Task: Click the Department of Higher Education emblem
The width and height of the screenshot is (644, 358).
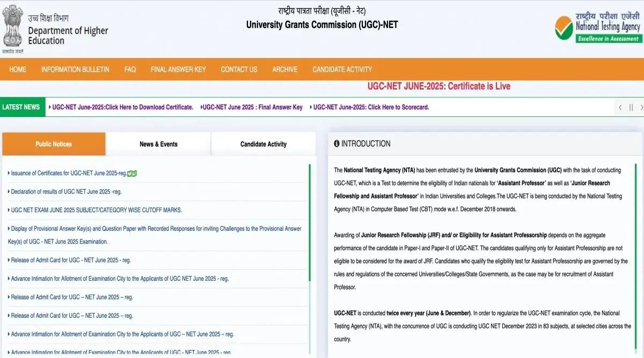Action: (x=12, y=26)
